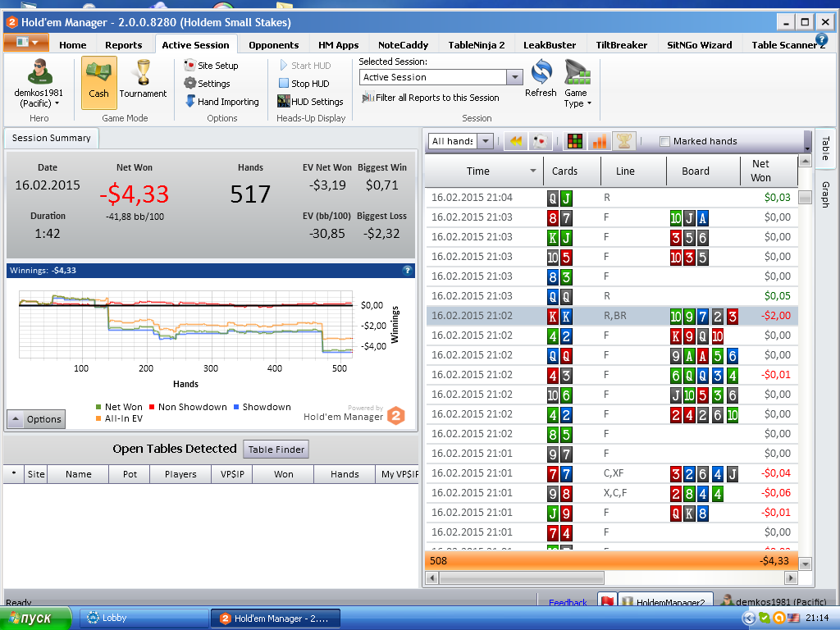Click the language flag tray icon
This screenshot has height=630, width=840.
click(793, 619)
